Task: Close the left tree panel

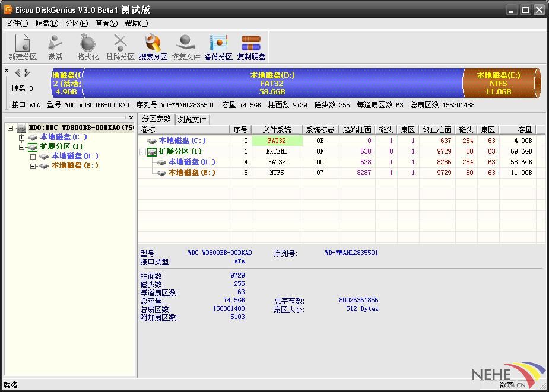Action: pos(131,117)
